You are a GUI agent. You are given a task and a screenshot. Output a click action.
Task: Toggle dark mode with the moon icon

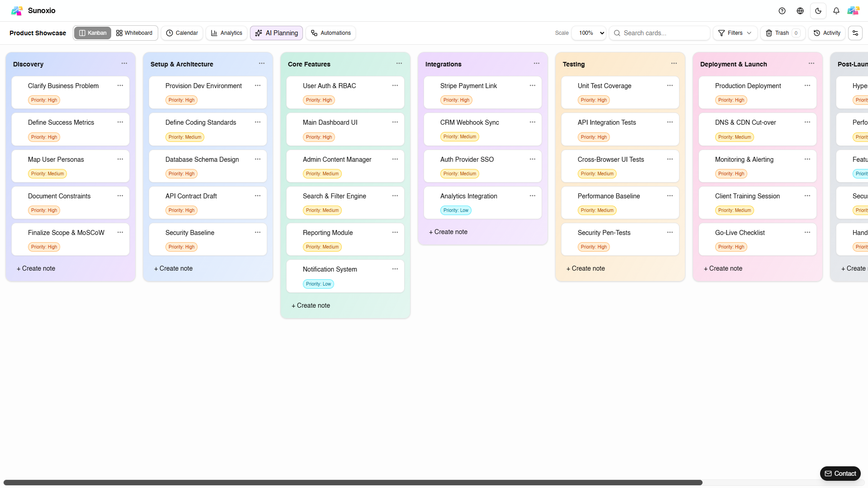tap(818, 11)
